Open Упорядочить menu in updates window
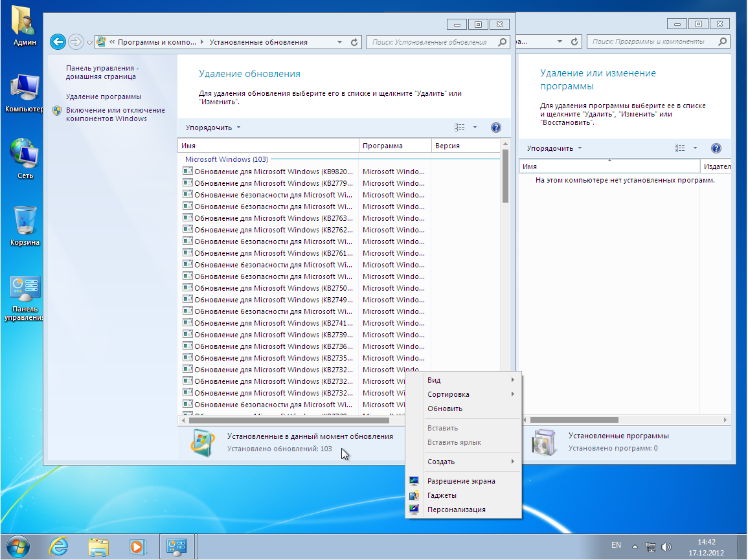The image size is (748, 560). (213, 128)
